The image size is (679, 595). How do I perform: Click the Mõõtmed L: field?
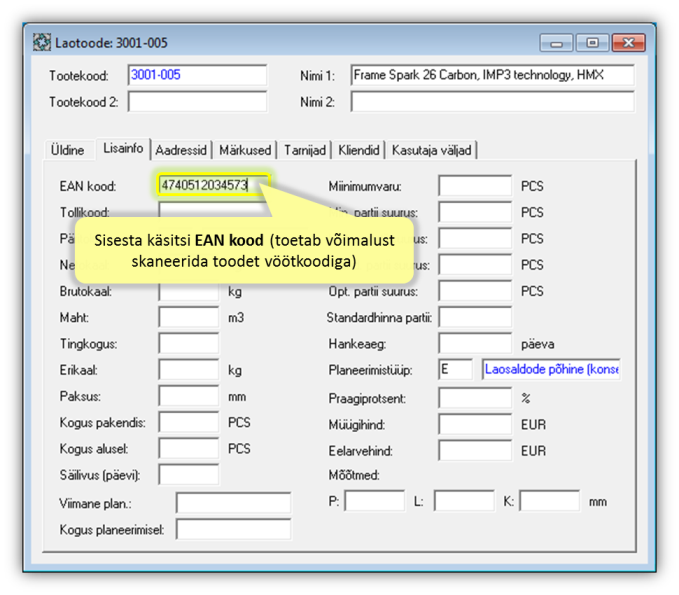[464, 501]
